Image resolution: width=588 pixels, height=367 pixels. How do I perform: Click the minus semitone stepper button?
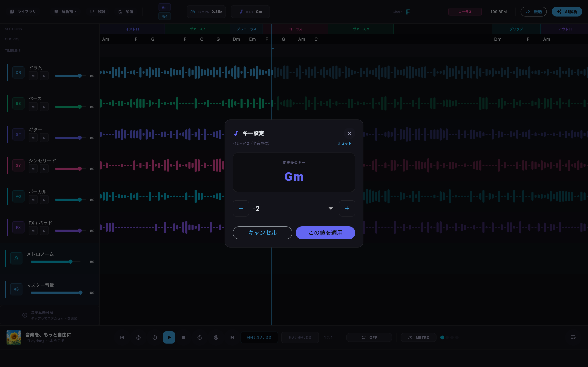point(241,208)
